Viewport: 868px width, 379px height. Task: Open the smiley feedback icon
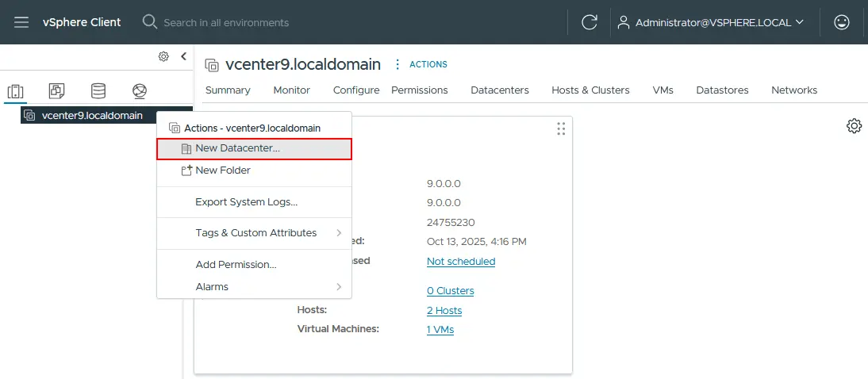pyautogui.click(x=842, y=22)
